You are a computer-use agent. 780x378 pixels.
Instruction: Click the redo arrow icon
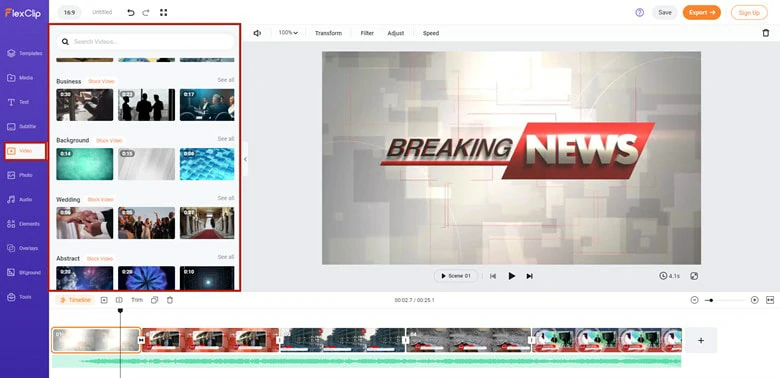pos(146,12)
